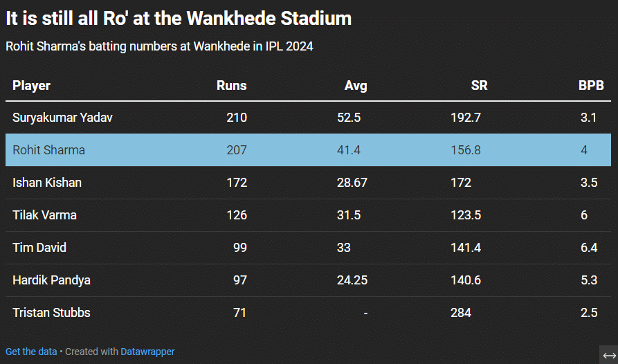The width and height of the screenshot is (618, 364).
Task: Click Rohit Sharma's 207 runs value
Action: pyautogui.click(x=237, y=150)
